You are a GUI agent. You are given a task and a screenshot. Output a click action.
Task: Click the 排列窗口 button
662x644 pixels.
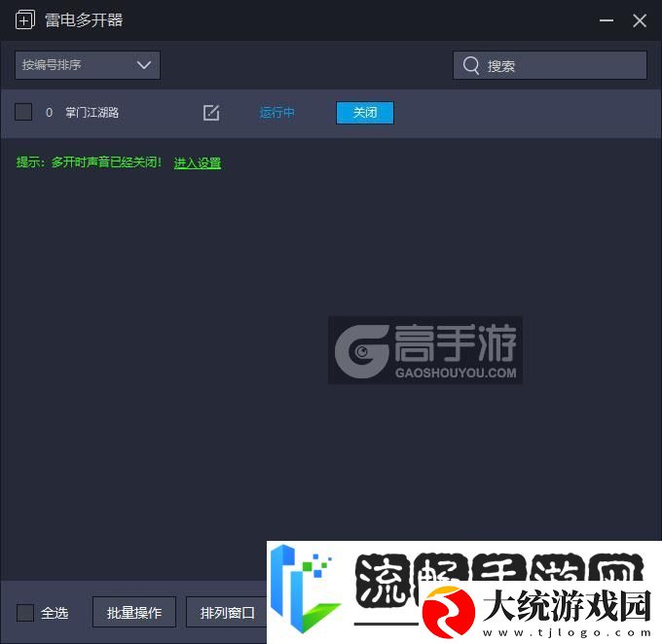pos(227,612)
